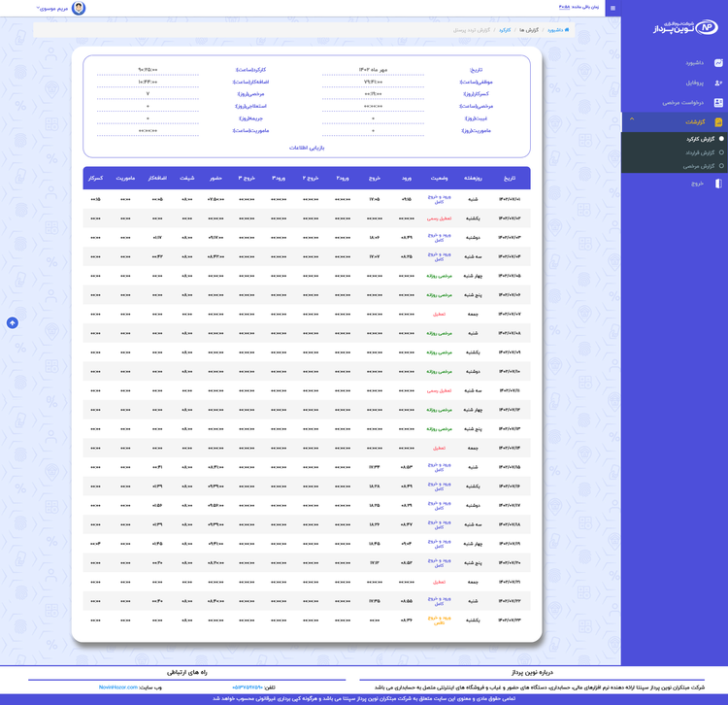Click the user avatar picture
The width and height of the screenshot is (728, 705).
[x=79, y=9]
